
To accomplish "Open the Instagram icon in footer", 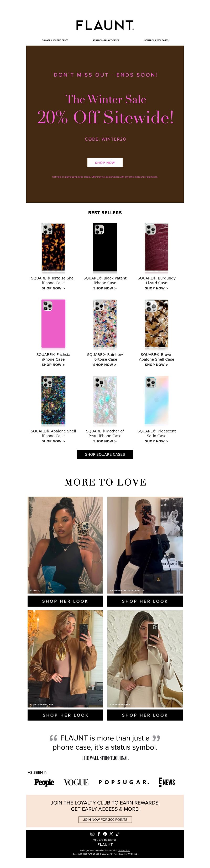I will coord(92,834).
